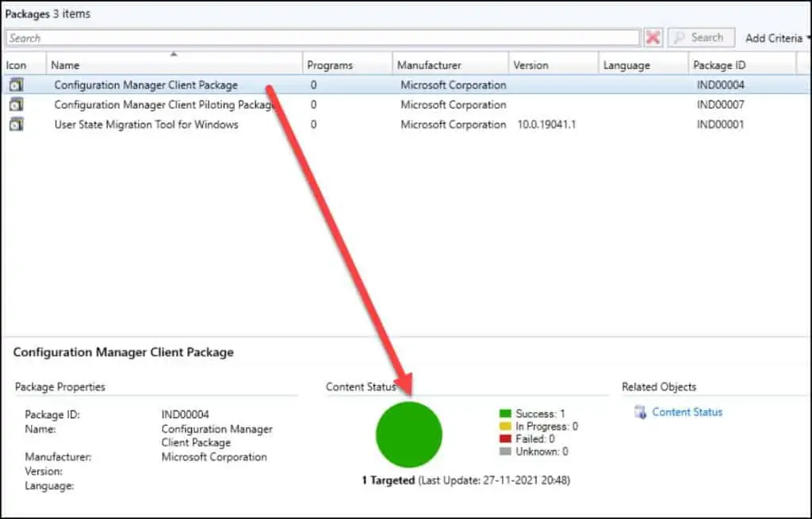The height and width of the screenshot is (519, 812).
Task: Clear the search with the red X
Action: point(653,38)
